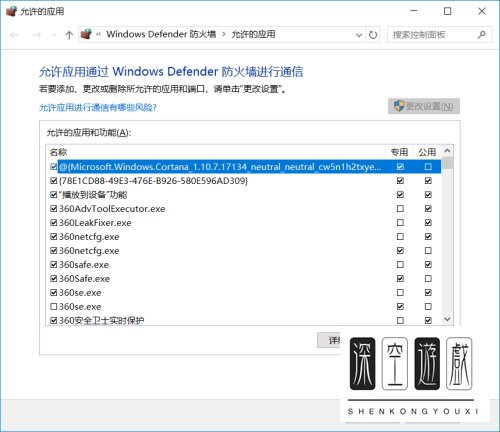Toggle 公用 checkbox for 360AdvToolExecutor.exe
Image resolution: width=500 pixels, height=432 pixels.
click(x=428, y=209)
